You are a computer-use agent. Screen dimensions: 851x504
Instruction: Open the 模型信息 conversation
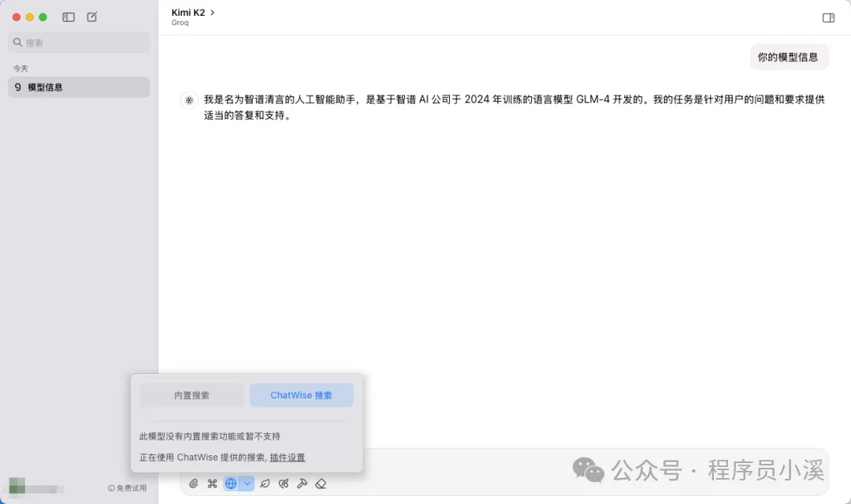(79, 87)
